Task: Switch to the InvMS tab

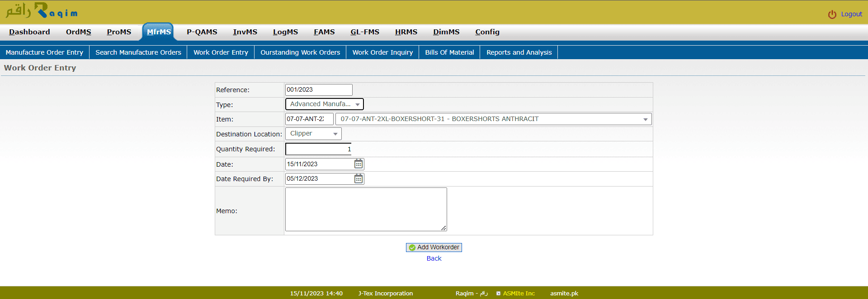Action: click(245, 32)
